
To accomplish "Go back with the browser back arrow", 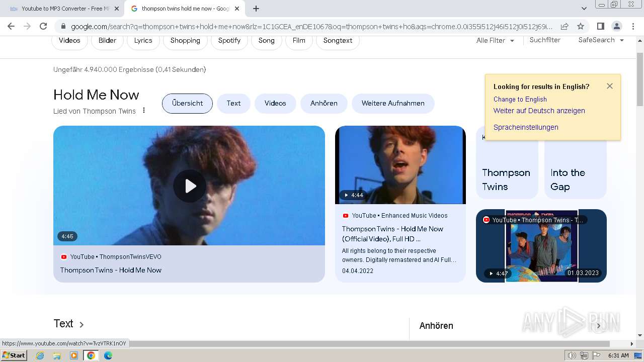I will click(11, 26).
